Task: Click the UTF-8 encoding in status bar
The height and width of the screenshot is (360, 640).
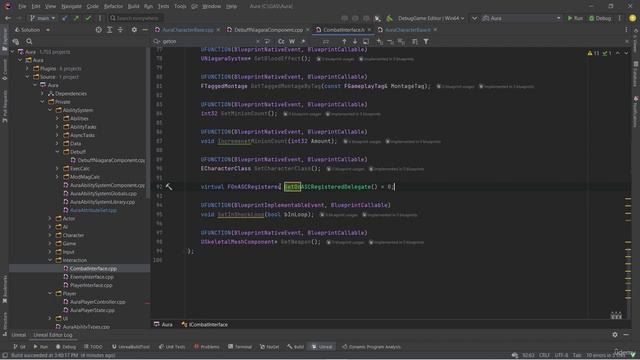Action: click(x=561, y=355)
